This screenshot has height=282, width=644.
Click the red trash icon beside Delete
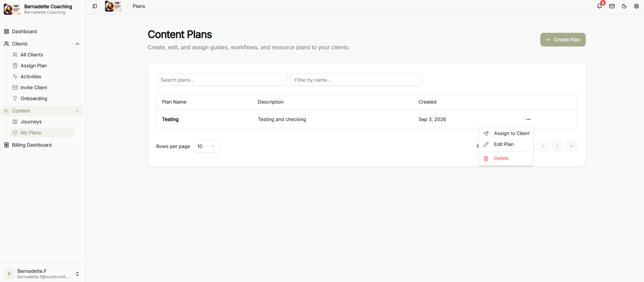point(486,158)
